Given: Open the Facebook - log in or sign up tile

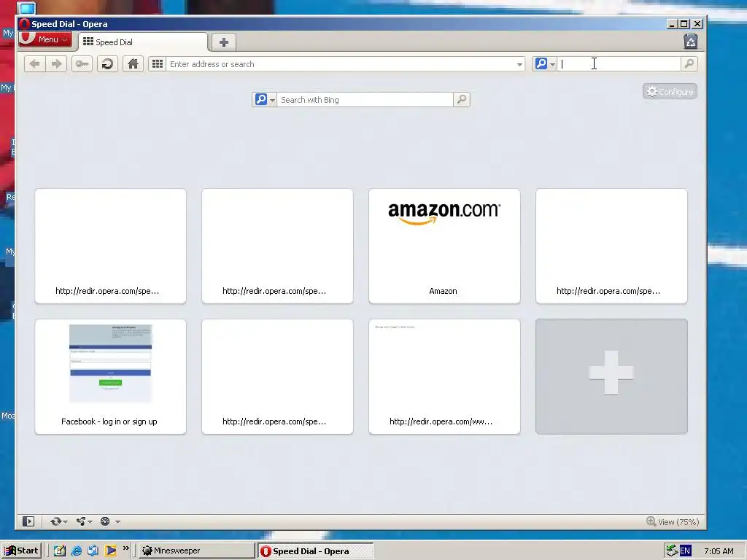Looking at the screenshot, I should [111, 377].
